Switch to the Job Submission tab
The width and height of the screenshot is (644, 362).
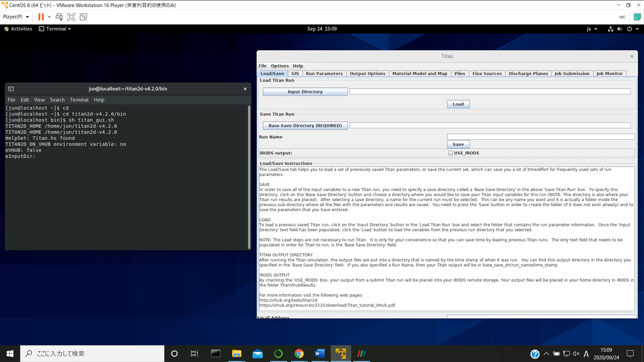tap(572, 73)
